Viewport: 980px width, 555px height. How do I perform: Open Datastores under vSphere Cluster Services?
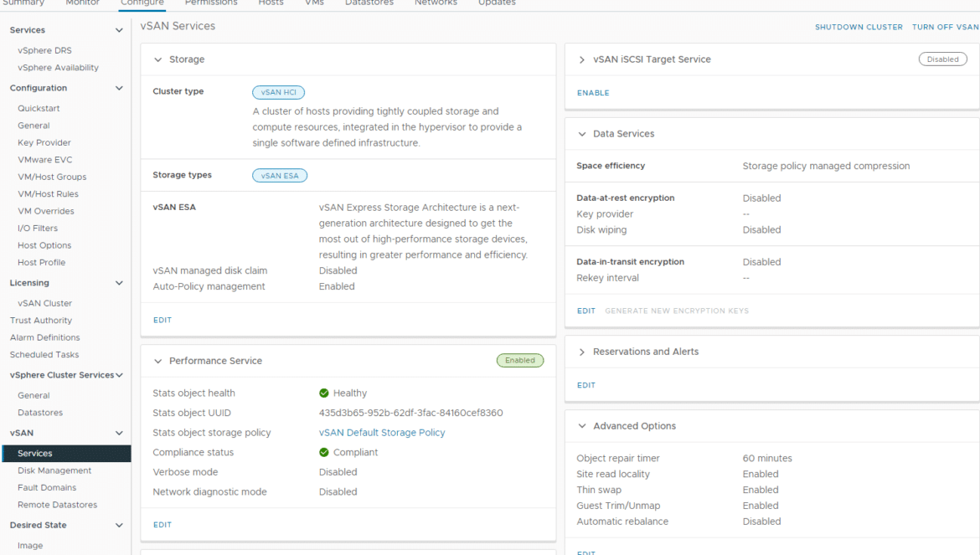click(40, 413)
